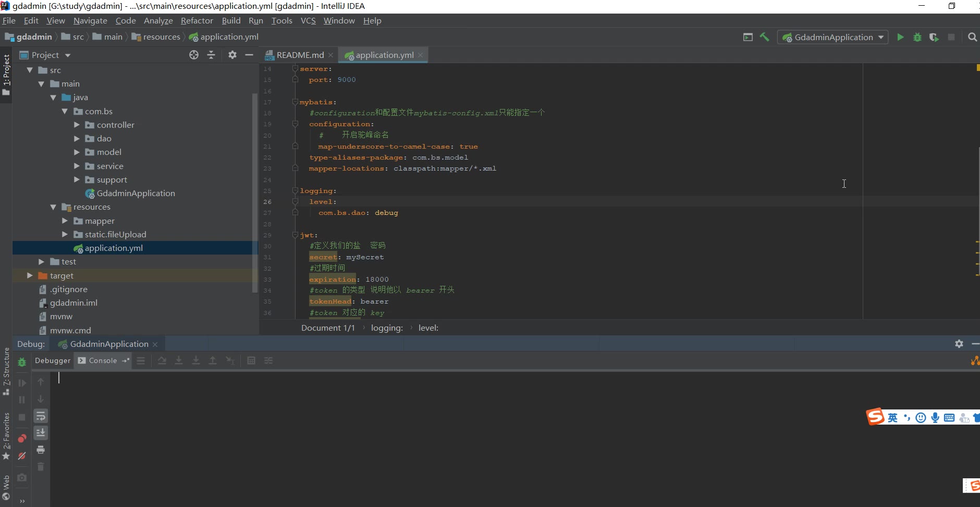The image size is (980, 507).
Task: Toggle soft-wrap in the debug console
Action: click(41, 416)
